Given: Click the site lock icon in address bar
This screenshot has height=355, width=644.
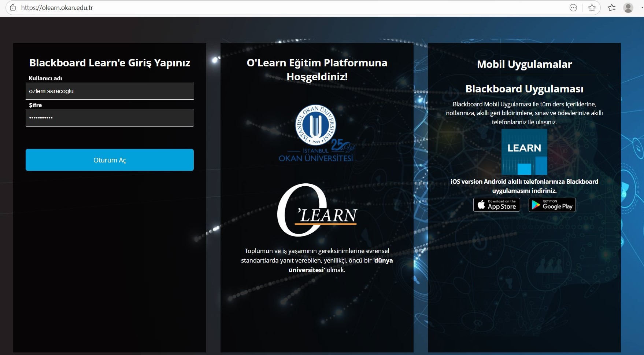Looking at the screenshot, I should point(13,8).
